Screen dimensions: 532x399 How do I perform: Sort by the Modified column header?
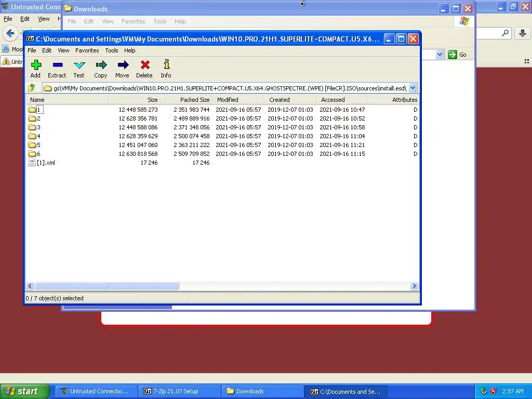(x=238, y=99)
